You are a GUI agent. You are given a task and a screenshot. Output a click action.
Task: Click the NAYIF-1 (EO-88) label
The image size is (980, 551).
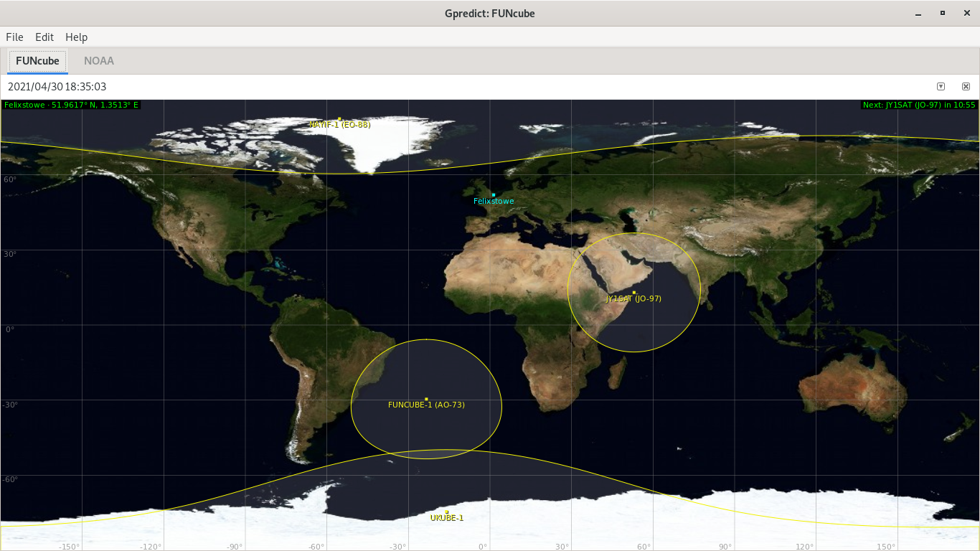[340, 125]
